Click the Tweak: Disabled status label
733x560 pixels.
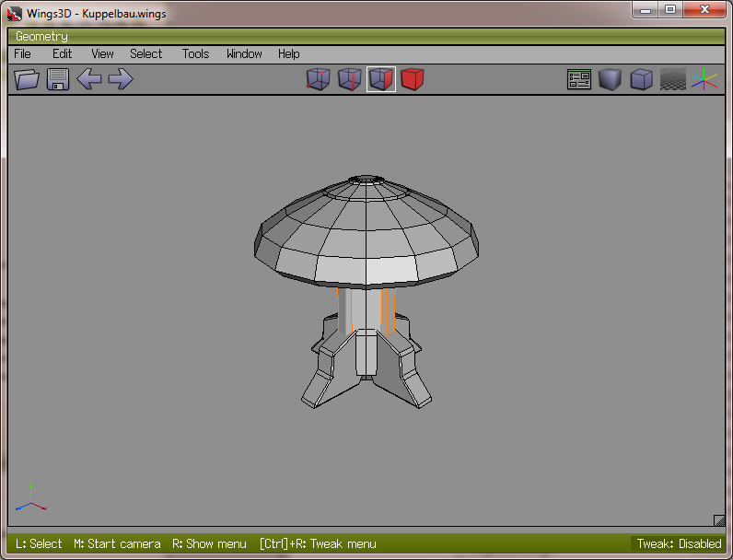point(679,543)
